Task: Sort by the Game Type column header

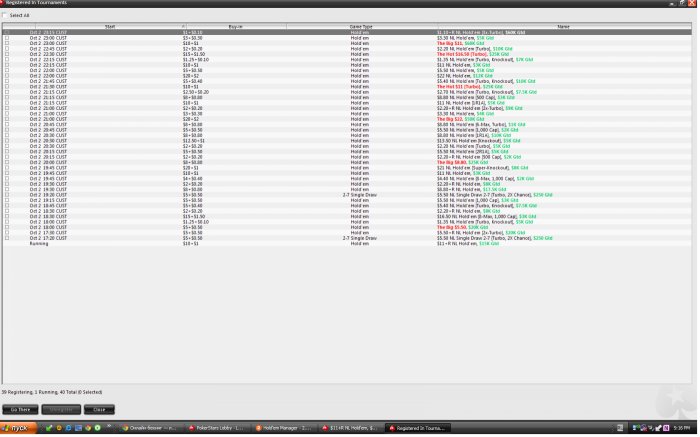Action: pyautogui.click(x=362, y=27)
